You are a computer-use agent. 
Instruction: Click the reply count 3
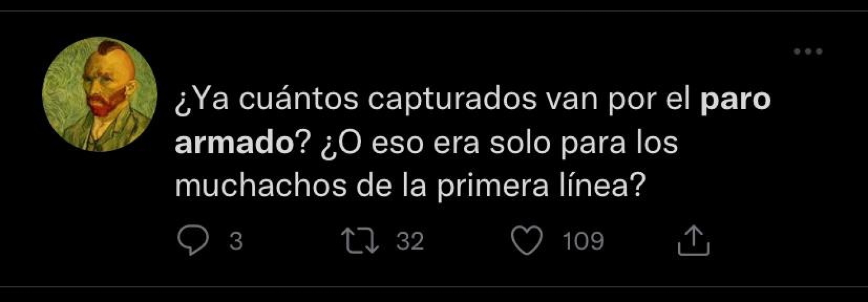click(x=236, y=241)
